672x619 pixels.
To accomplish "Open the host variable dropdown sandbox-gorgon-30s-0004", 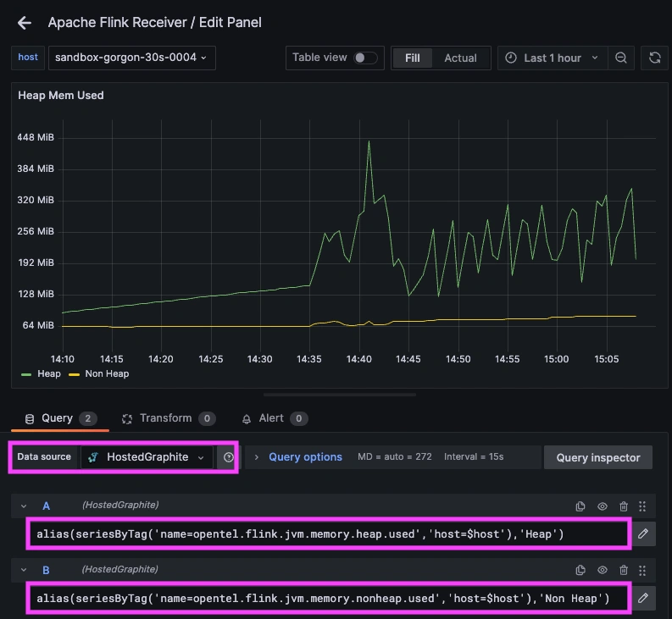I will [x=131, y=58].
